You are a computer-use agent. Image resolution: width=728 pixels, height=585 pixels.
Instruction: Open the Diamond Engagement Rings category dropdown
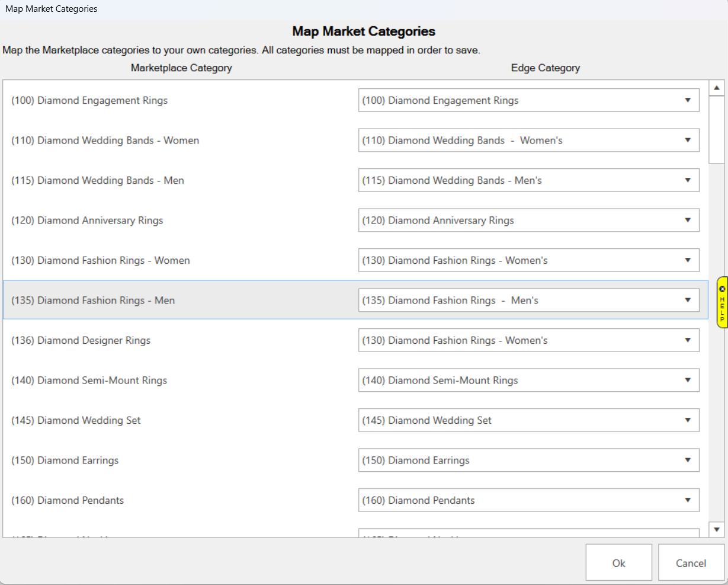tap(688, 100)
